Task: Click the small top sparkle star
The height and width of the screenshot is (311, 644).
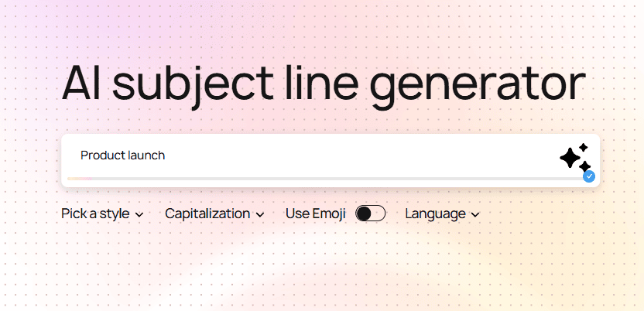Action: coord(584,147)
